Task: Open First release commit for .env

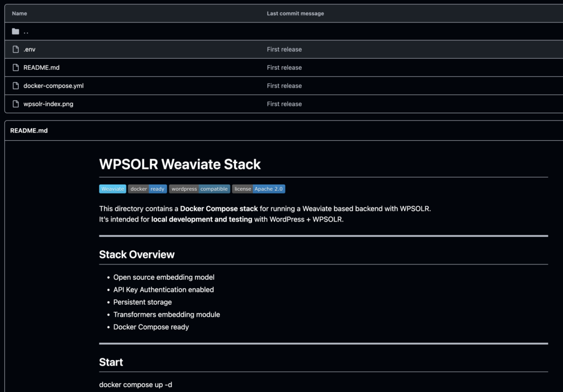Action: point(284,49)
